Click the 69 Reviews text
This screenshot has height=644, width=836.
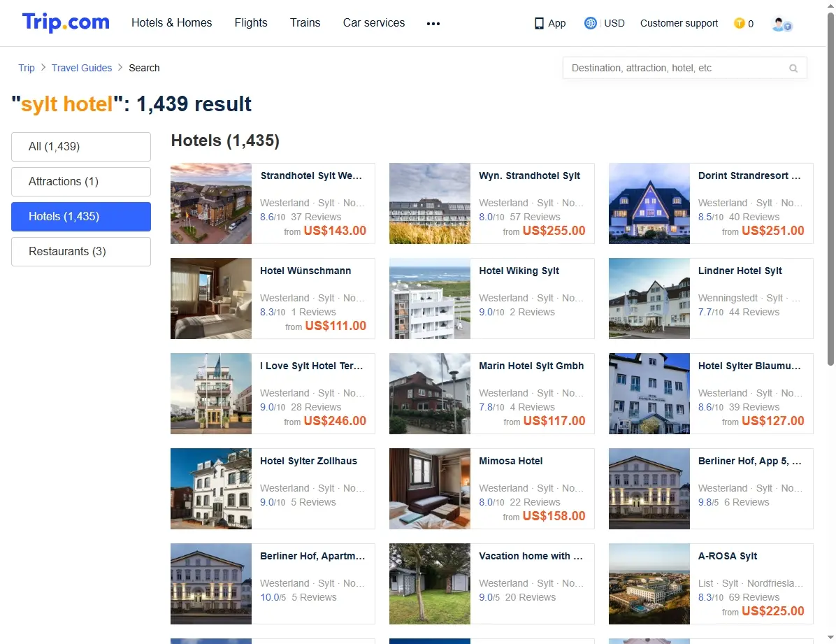click(x=754, y=597)
